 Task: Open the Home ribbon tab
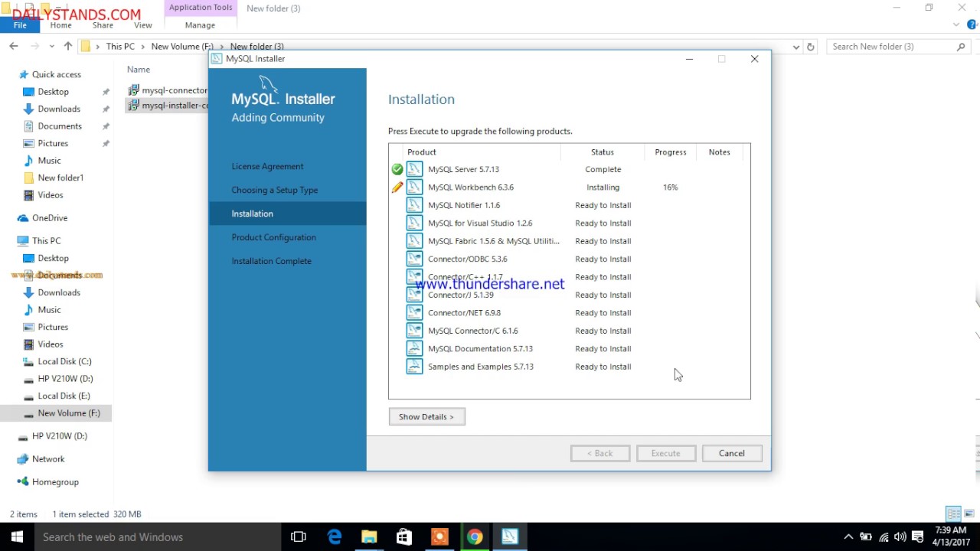[x=60, y=25]
